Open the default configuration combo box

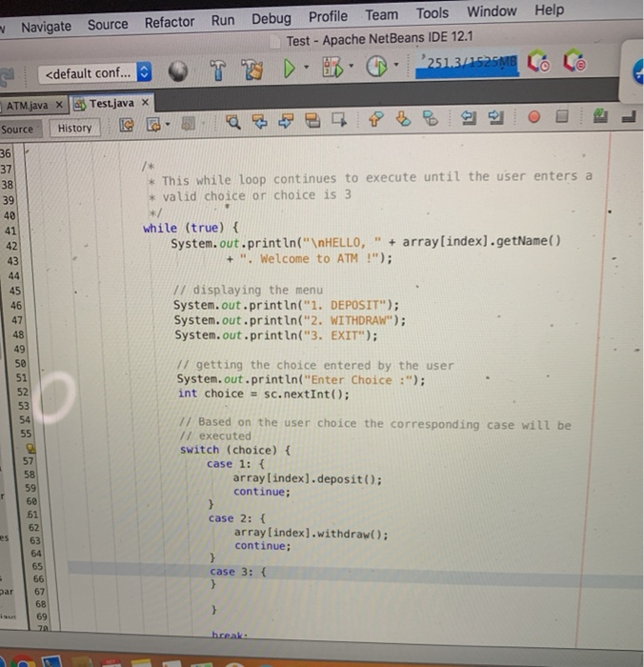click(94, 73)
